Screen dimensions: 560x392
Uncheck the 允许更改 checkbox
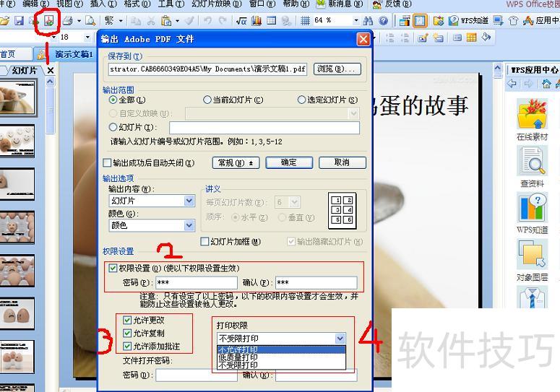pyautogui.click(x=127, y=320)
